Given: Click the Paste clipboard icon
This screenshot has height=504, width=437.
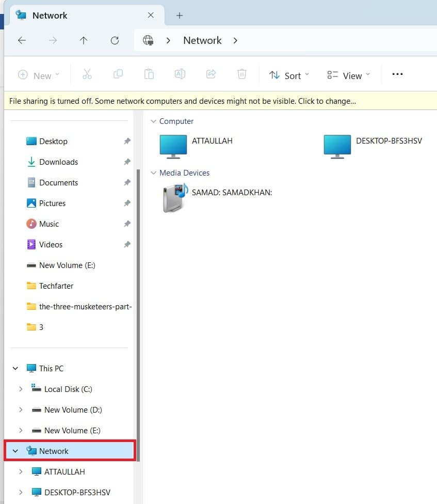Looking at the screenshot, I should [149, 74].
